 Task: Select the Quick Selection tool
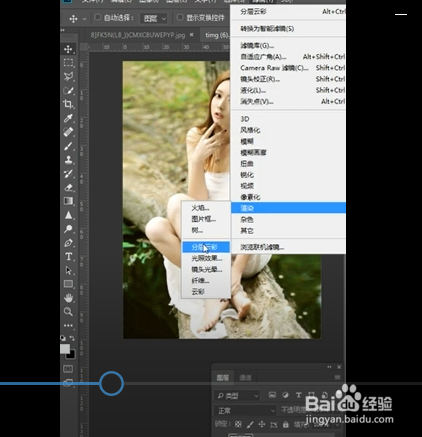coord(68,90)
